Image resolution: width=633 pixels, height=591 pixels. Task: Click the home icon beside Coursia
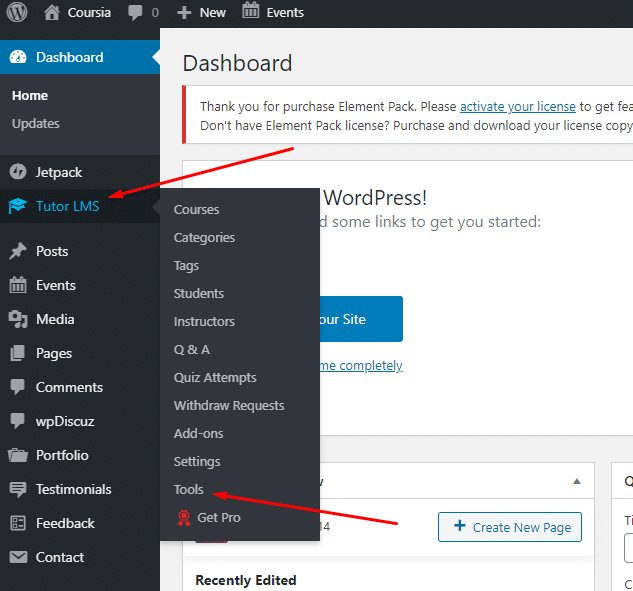52,13
